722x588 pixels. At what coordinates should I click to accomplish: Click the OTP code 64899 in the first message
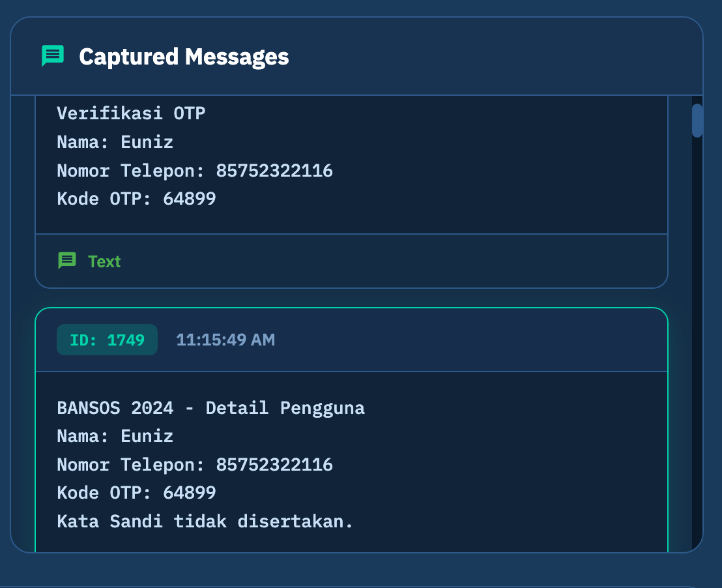(x=189, y=199)
